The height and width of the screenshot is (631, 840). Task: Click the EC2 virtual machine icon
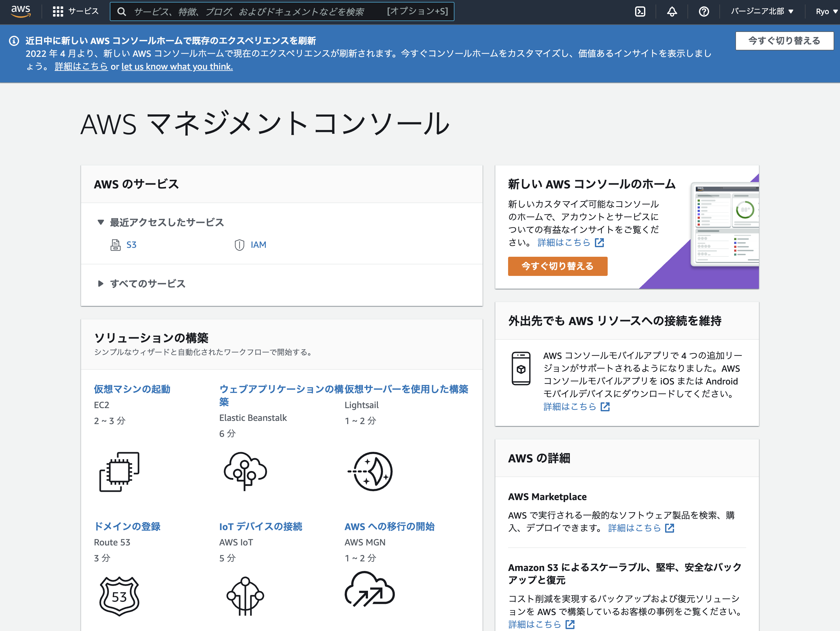click(119, 471)
